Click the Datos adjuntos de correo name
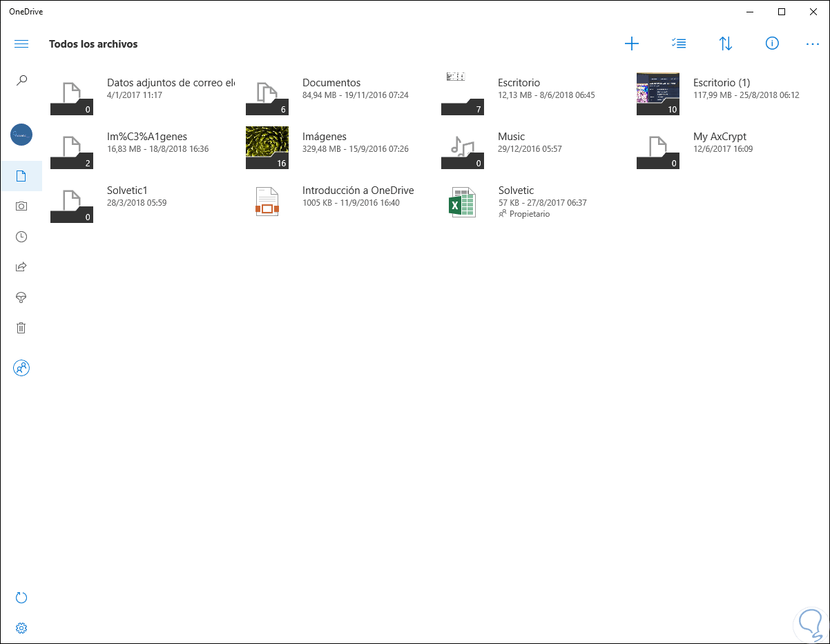Viewport: 830px width, 644px height. click(171, 83)
